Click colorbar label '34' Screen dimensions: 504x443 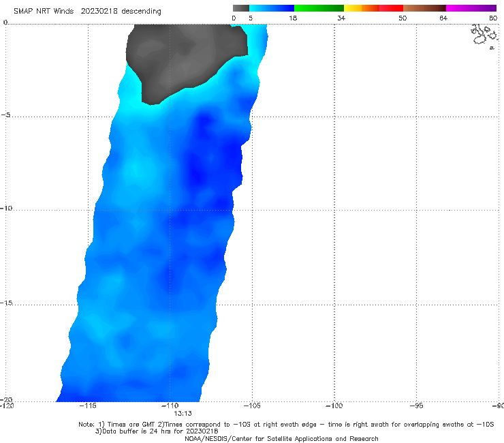pyautogui.click(x=341, y=18)
